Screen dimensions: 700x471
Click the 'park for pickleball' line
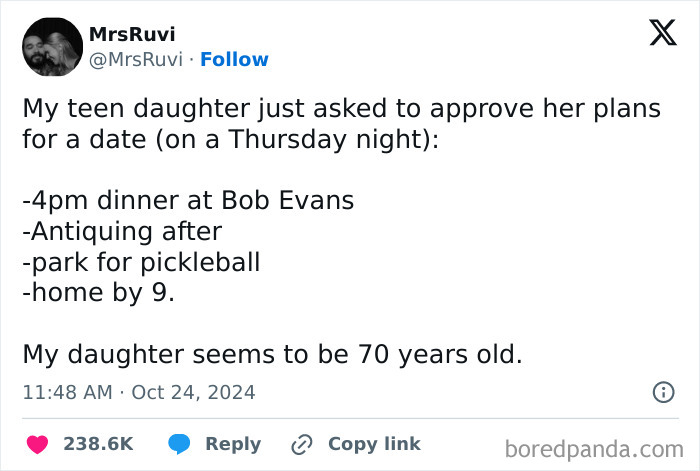(141, 262)
